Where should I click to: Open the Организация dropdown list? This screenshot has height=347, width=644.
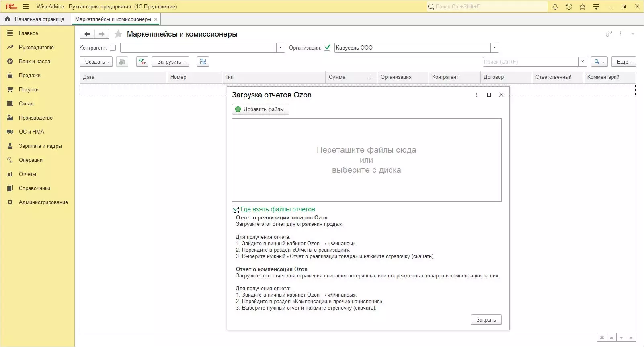pos(495,48)
